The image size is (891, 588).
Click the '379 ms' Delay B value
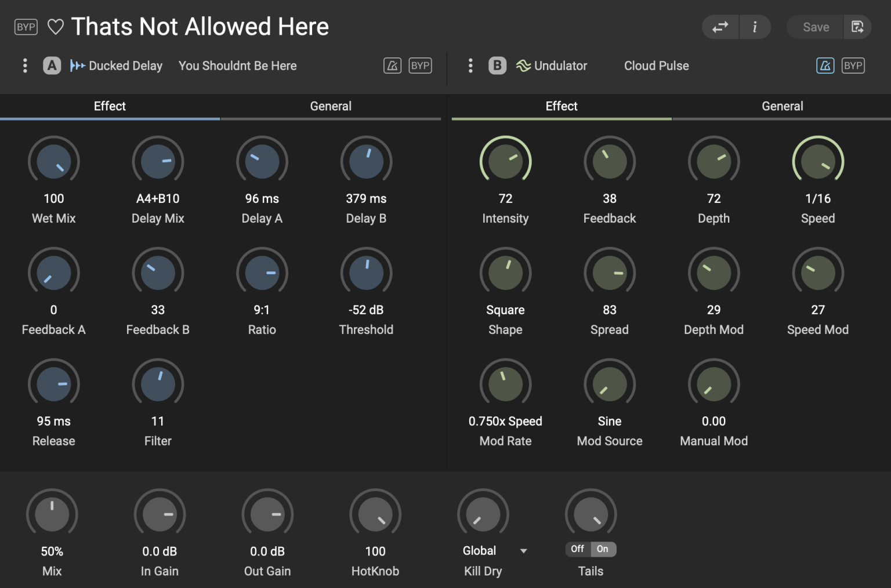point(367,199)
